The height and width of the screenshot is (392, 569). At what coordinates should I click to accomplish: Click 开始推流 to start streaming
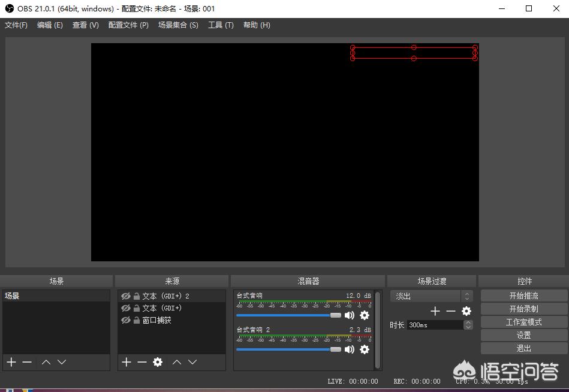(523, 295)
